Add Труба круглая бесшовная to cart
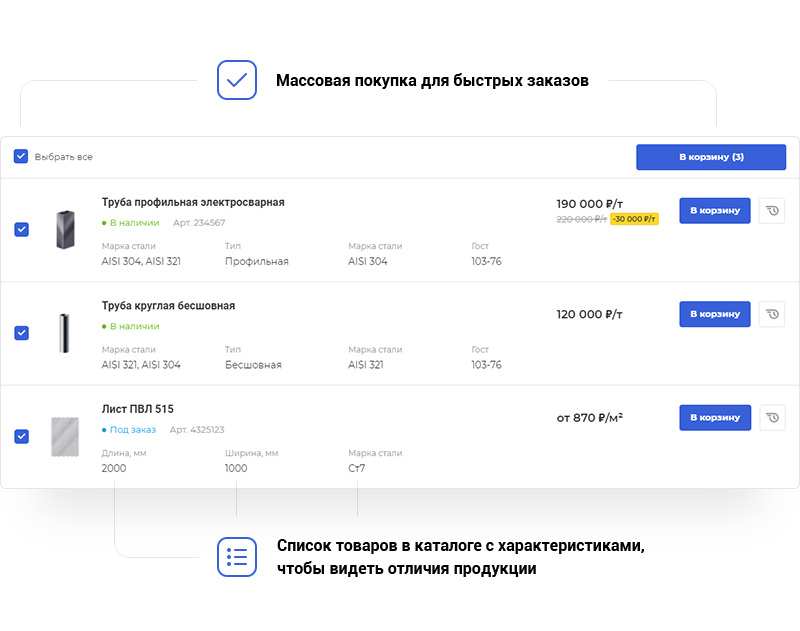Viewport: 800px width, 631px height. click(714, 314)
